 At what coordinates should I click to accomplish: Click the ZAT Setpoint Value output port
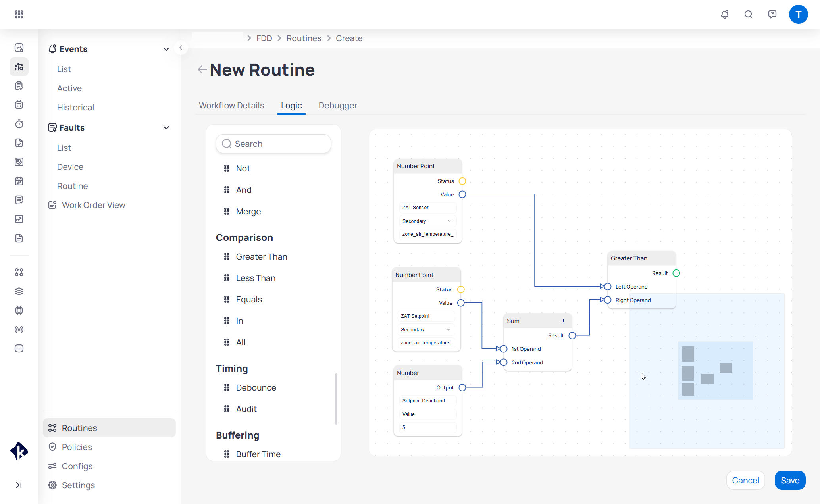click(x=461, y=303)
